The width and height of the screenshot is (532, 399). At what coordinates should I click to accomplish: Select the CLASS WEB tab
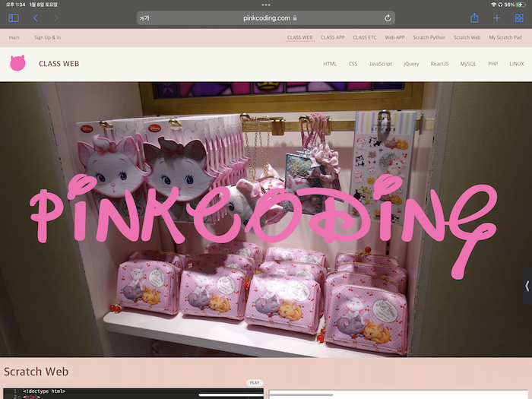tap(299, 38)
